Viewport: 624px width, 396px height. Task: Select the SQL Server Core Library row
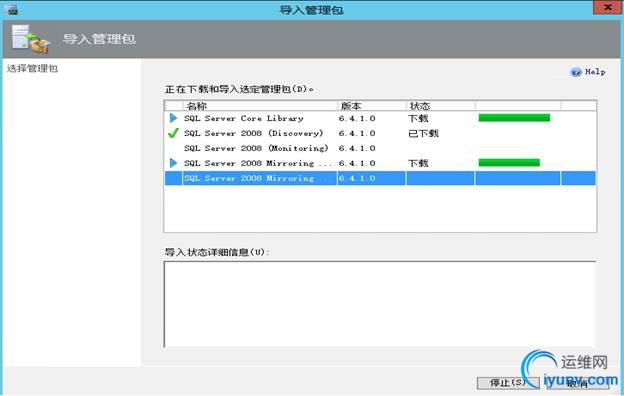tap(380, 118)
